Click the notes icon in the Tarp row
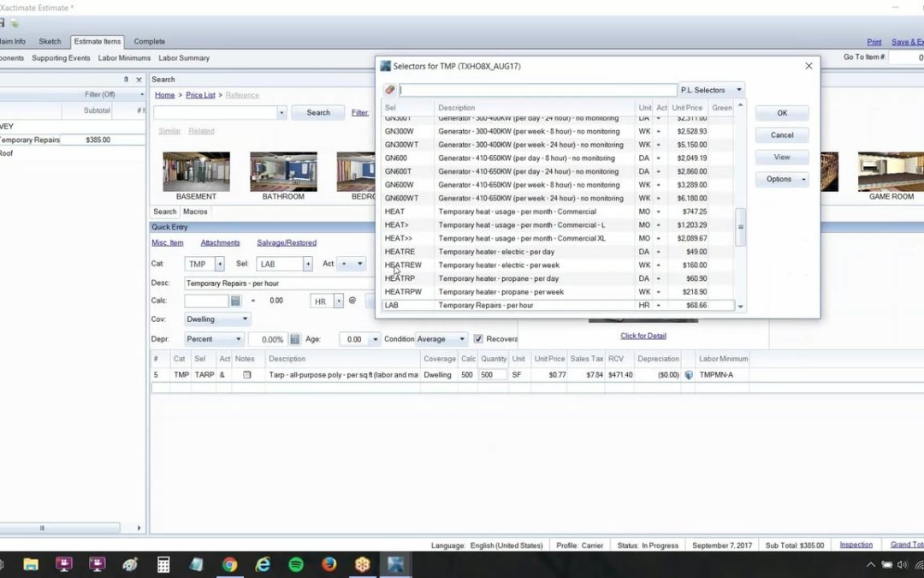The width and height of the screenshot is (924, 578). [247, 374]
